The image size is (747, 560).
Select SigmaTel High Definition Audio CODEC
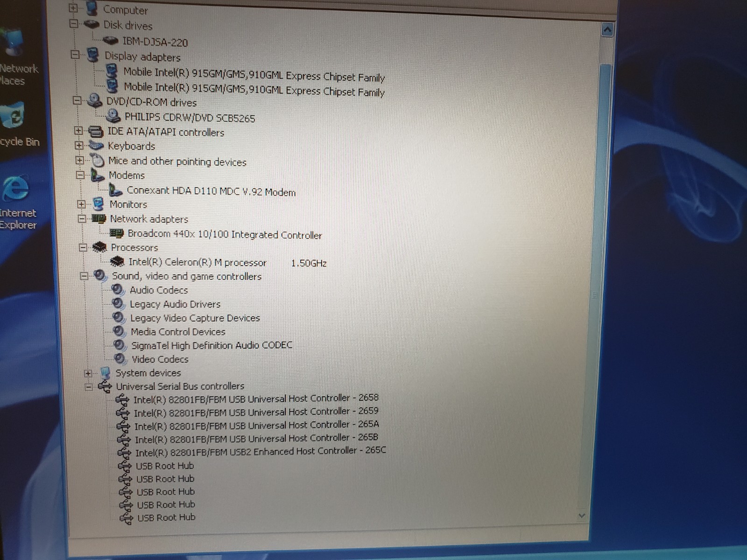(212, 345)
